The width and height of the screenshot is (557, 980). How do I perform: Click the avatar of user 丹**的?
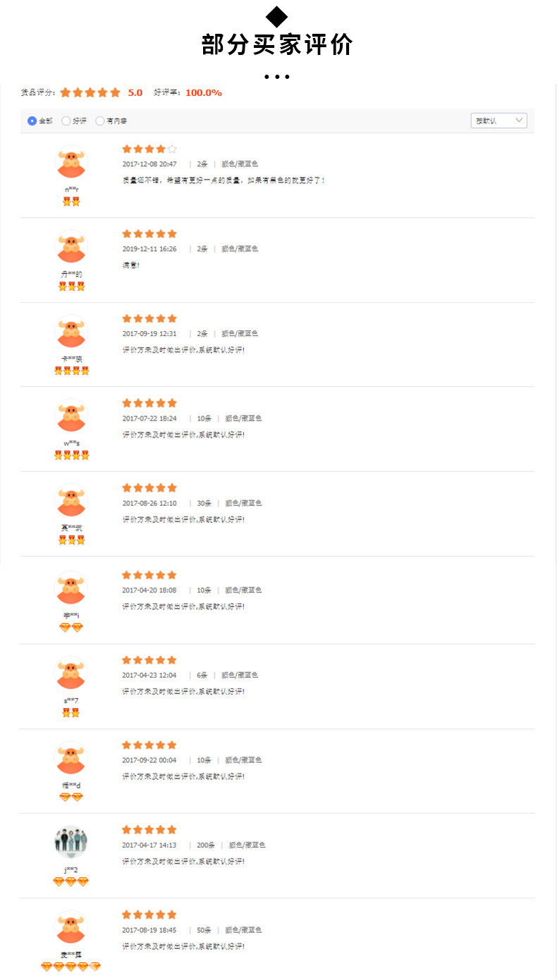[71, 246]
